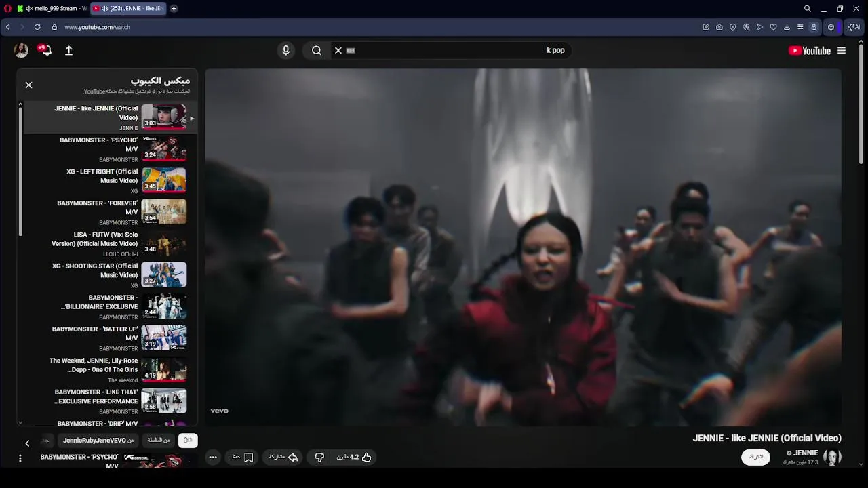The image size is (868, 488).
Task: Open options menu for recommended PSYCHO video
Action: [x=20, y=459]
